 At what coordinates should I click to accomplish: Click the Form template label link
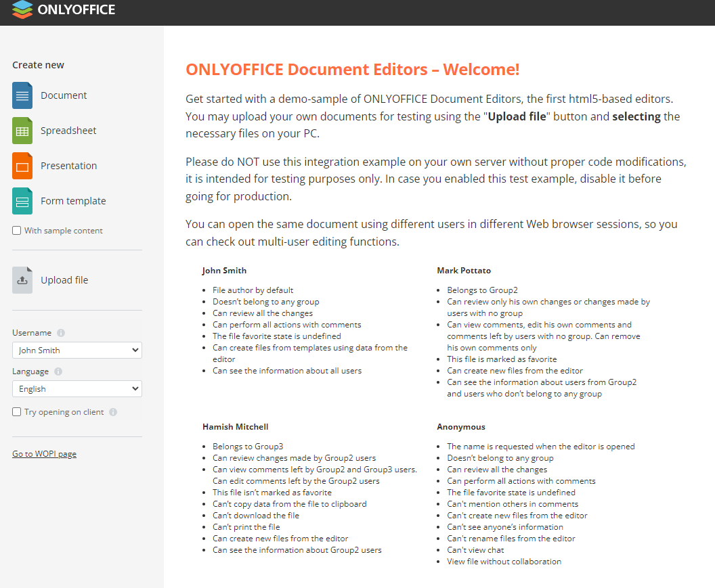pos(73,201)
